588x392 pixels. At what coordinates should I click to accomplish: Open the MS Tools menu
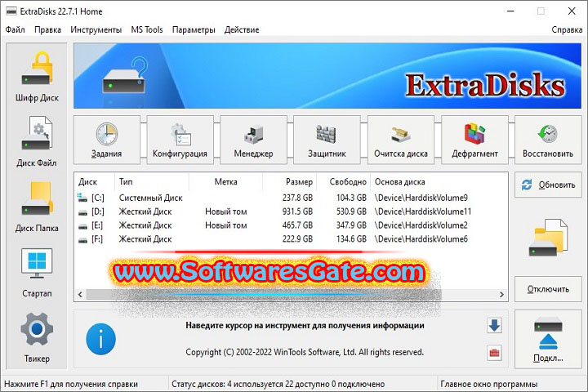click(x=147, y=29)
